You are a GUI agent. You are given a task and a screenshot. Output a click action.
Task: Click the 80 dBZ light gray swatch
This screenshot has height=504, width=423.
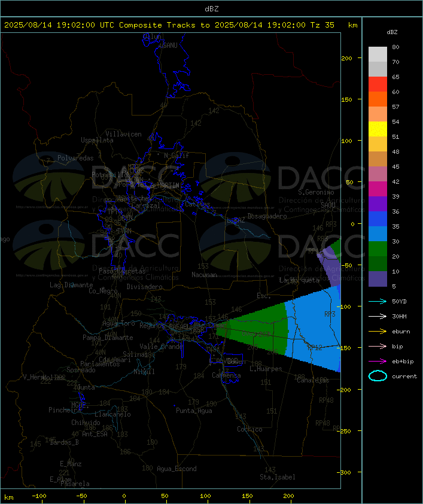tap(378, 54)
